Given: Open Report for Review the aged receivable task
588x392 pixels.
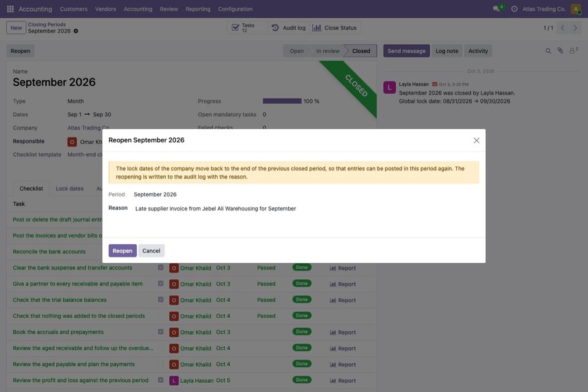Looking at the screenshot, I should 342,348.
